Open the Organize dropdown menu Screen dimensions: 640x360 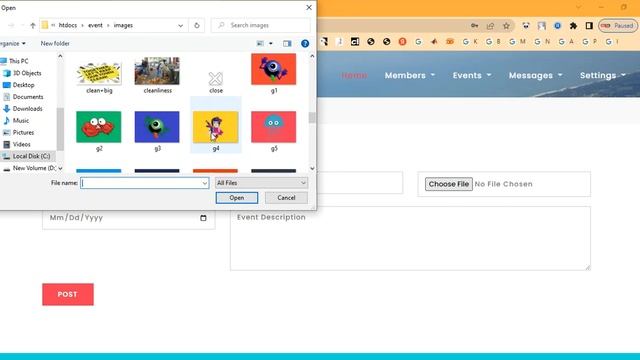(x=13, y=43)
